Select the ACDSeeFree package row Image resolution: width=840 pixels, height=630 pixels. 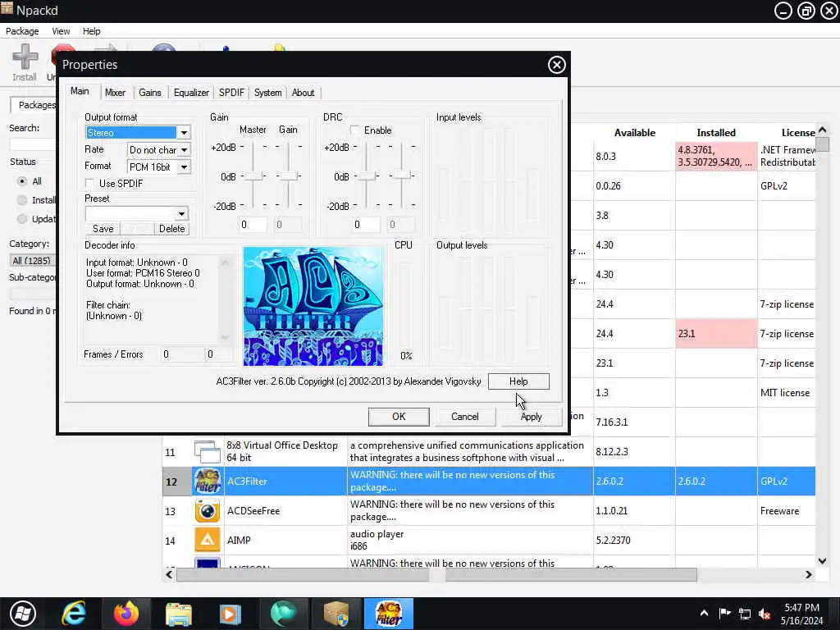(489, 510)
